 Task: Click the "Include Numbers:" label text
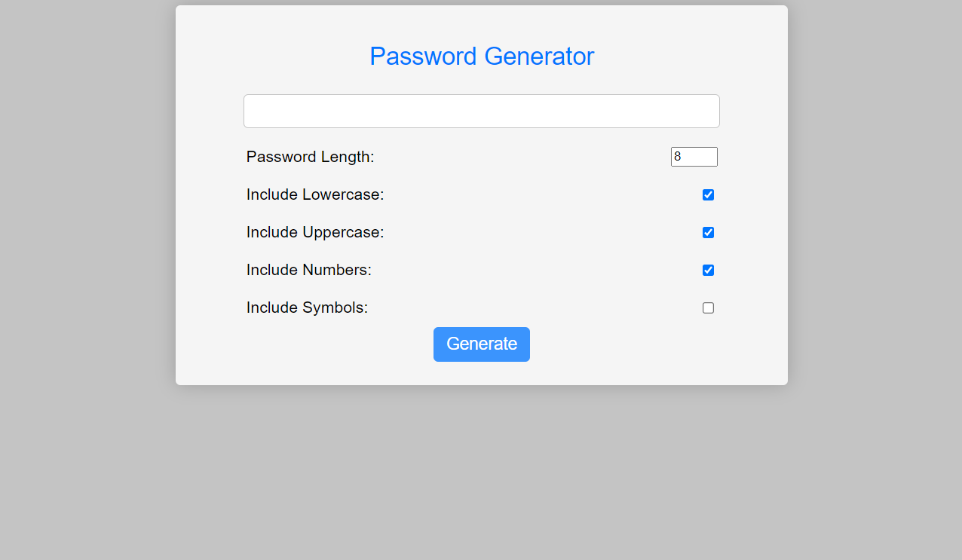tap(308, 271)
